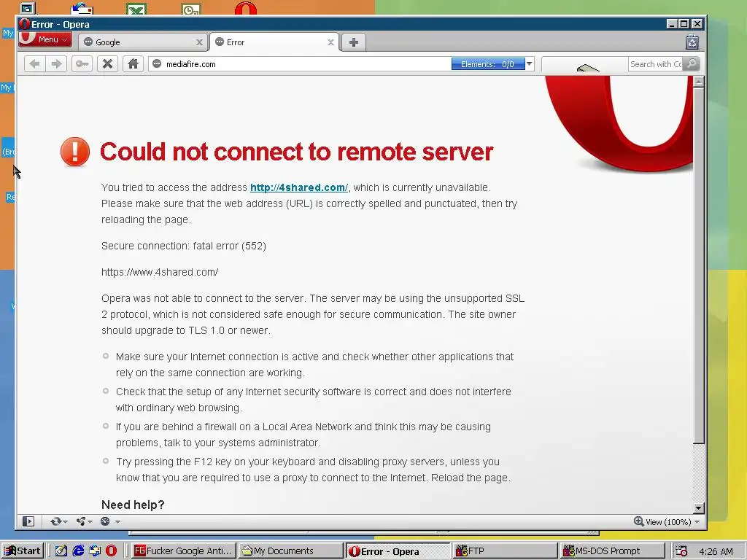
Task: Click the Need help? heading
Action: click(x=133, y=505)
